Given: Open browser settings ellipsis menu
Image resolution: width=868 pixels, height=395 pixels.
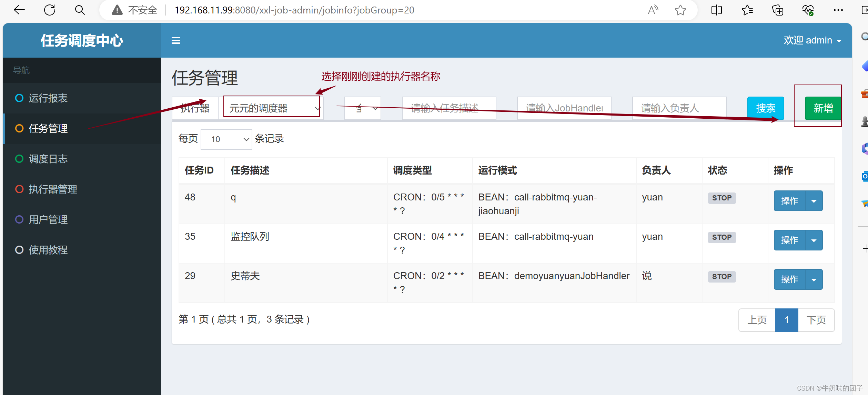Looking at the screenshot, I should coord(838,10).
